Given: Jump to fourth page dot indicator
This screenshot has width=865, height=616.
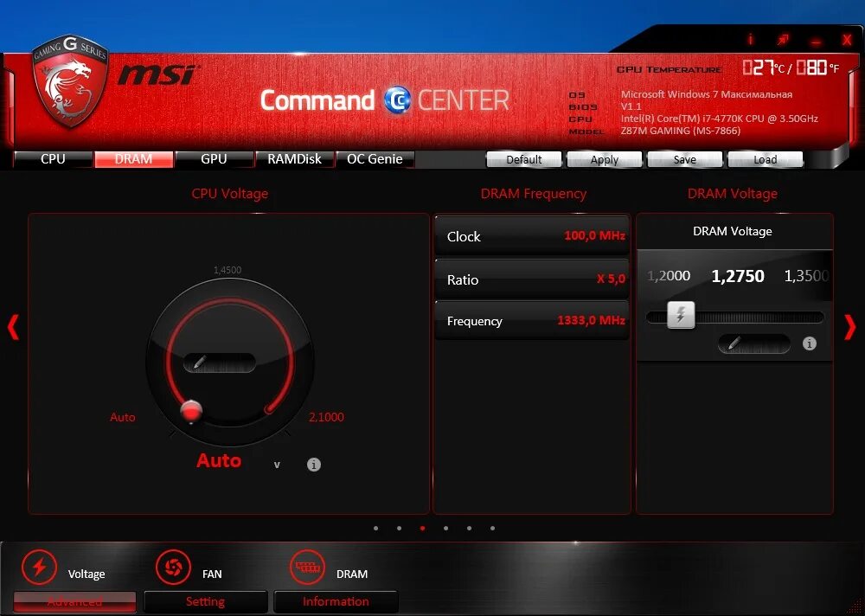Looking at the screenshot, I should point(445,529).
